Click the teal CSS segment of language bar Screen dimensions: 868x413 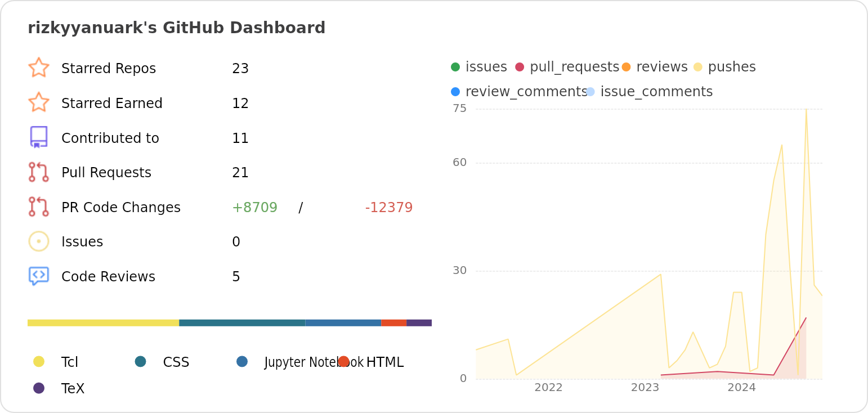tap(242, 323)
